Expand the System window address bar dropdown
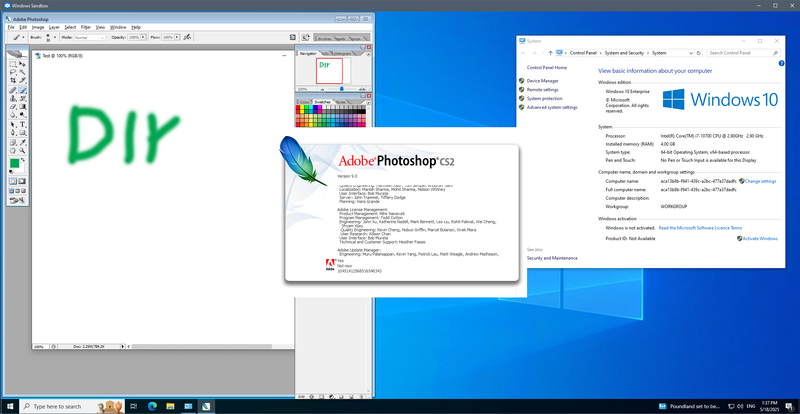Viewport: 800px width, 414px height. pyautogui.click(x=691, y=53)
